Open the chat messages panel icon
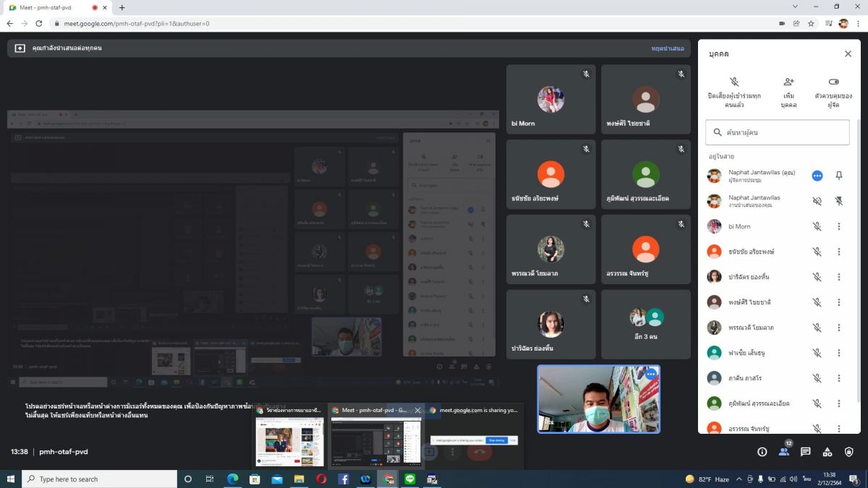The height and width of the screenshot is (488, 868). tap(805, 452)
